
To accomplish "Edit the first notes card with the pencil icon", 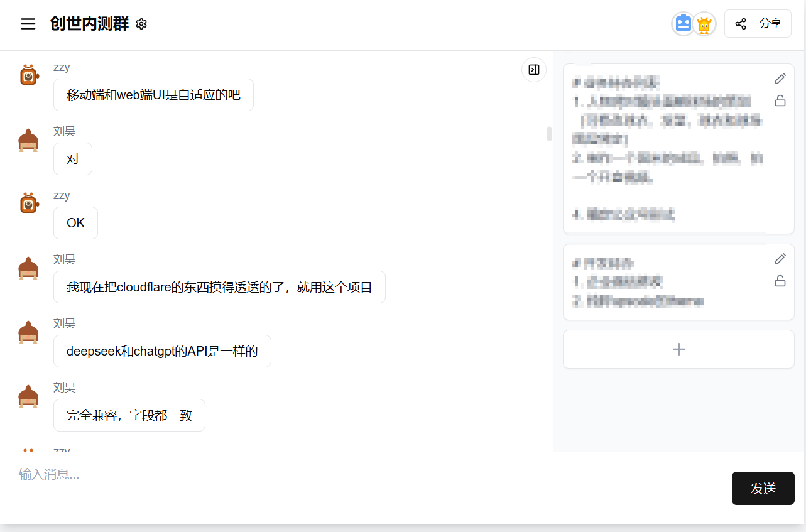I will tap(780, 78).
